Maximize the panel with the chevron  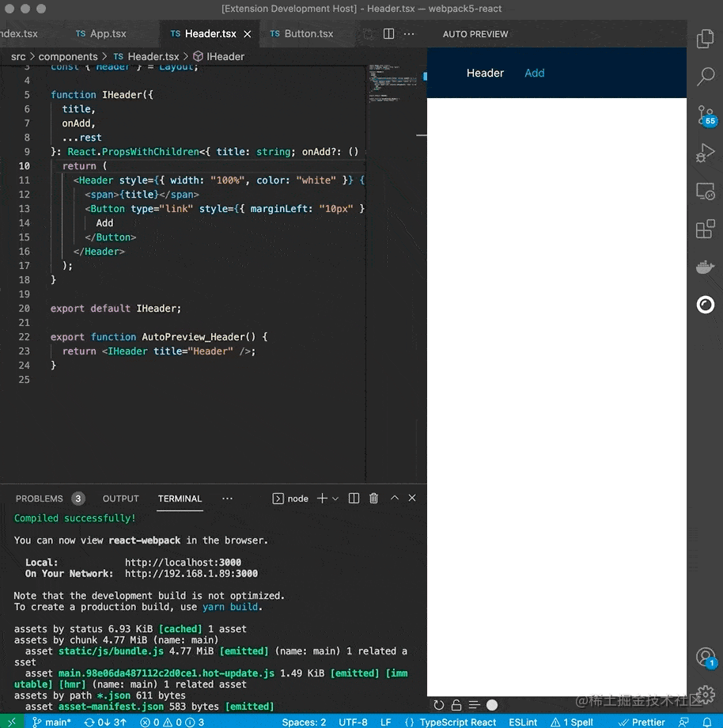pyautogui.click(x=393, y=499)
